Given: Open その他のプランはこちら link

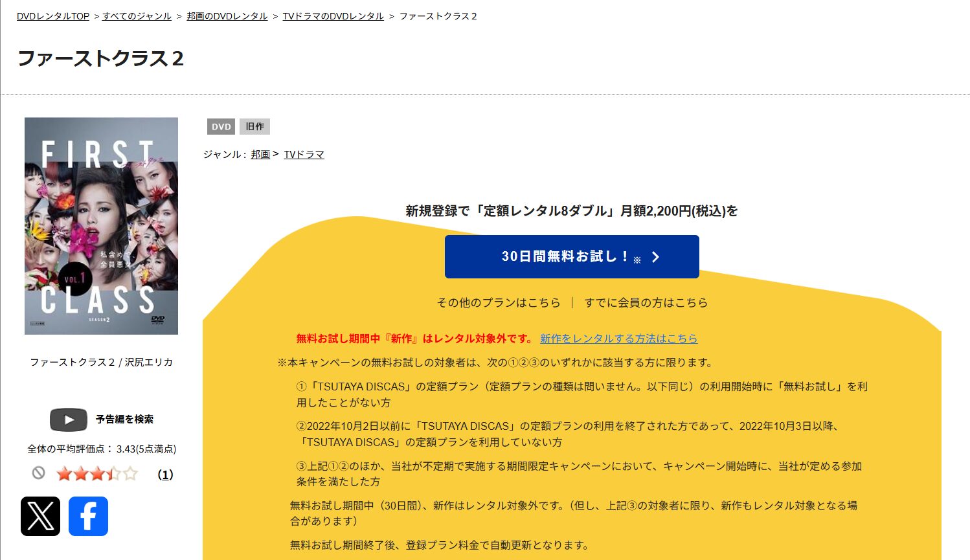Looking at the screenshot, I should point(499,302).
